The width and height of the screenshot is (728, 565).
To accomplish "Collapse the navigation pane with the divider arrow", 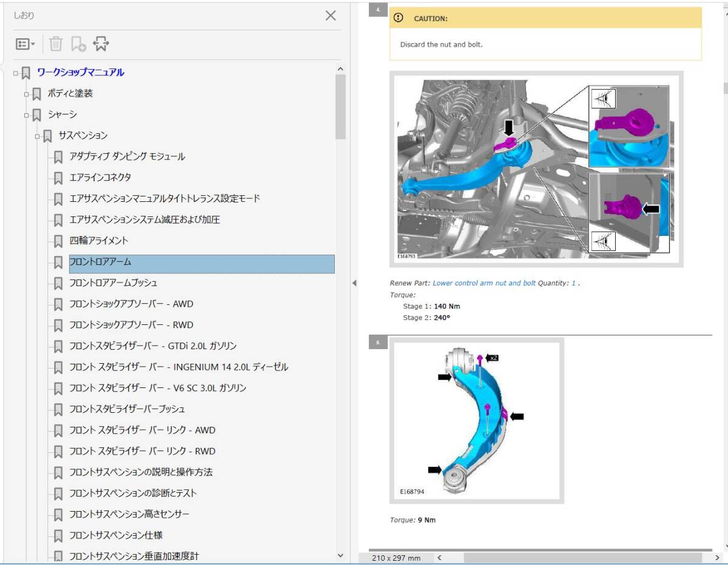I will [x=354, y=283].
